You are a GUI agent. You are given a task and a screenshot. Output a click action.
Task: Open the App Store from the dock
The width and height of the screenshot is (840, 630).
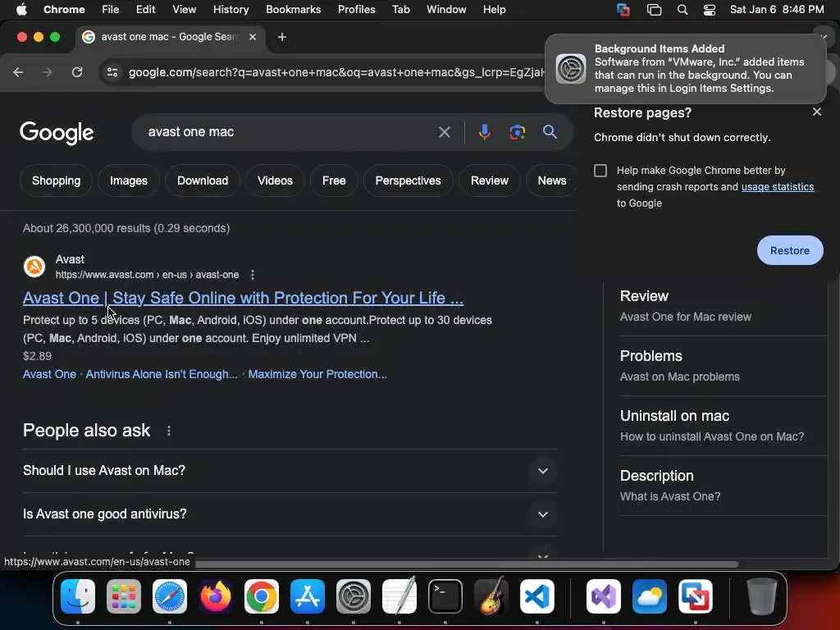(308, 596)
